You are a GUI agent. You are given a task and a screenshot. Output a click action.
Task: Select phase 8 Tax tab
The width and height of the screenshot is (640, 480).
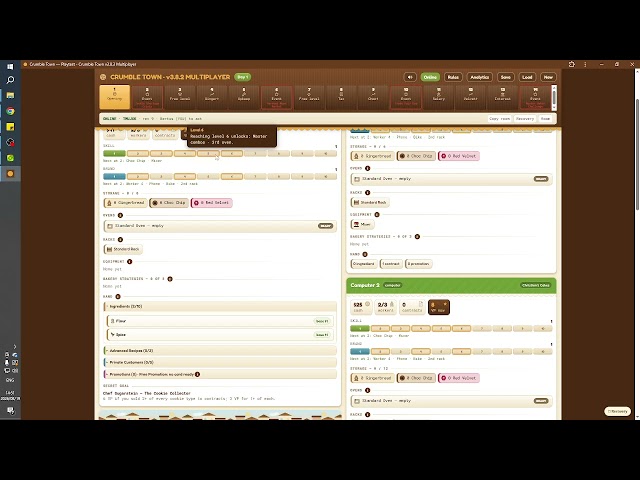(x=341, y=98)
